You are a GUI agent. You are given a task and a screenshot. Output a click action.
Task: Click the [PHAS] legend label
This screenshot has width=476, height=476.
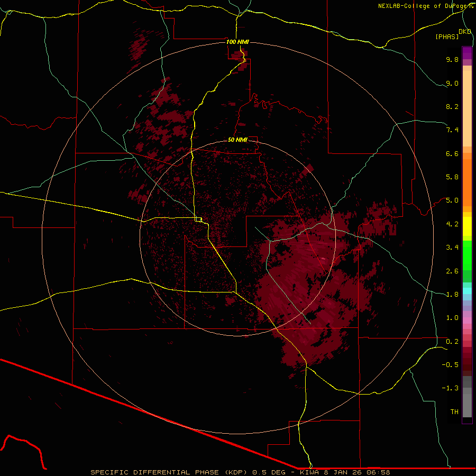447,36
